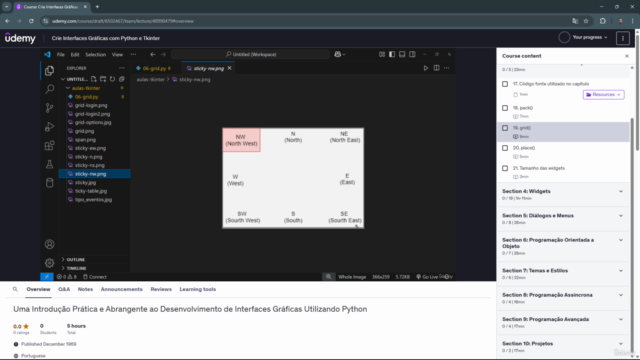
Task: Click the Refresh Explorer icon
Action: [x=112, y=79]
